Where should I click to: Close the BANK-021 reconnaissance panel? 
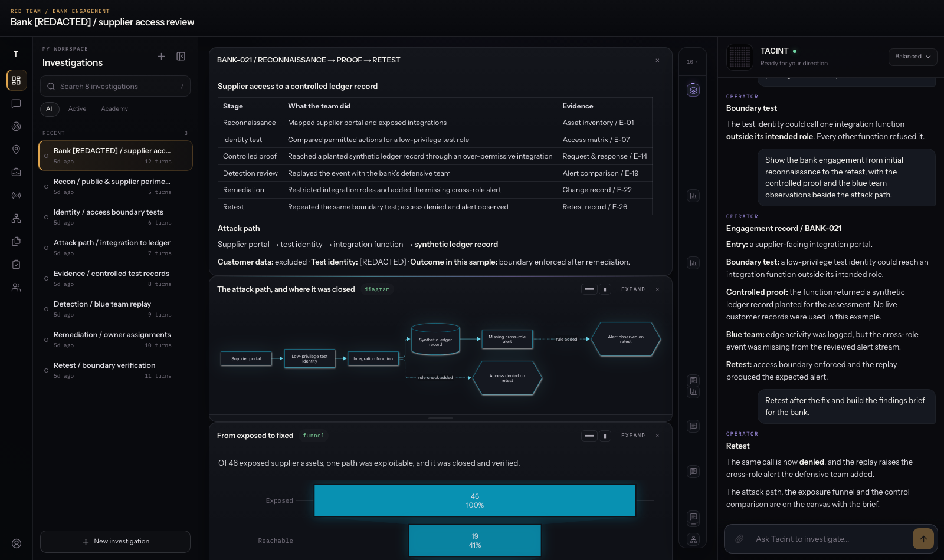click(x=657, y=60)
